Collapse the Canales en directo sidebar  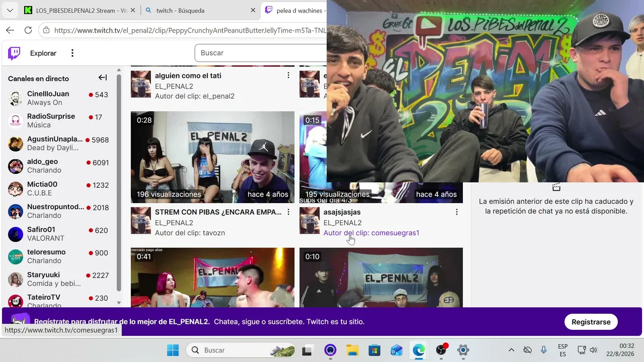pyautogui.click(x=103, y=77)
